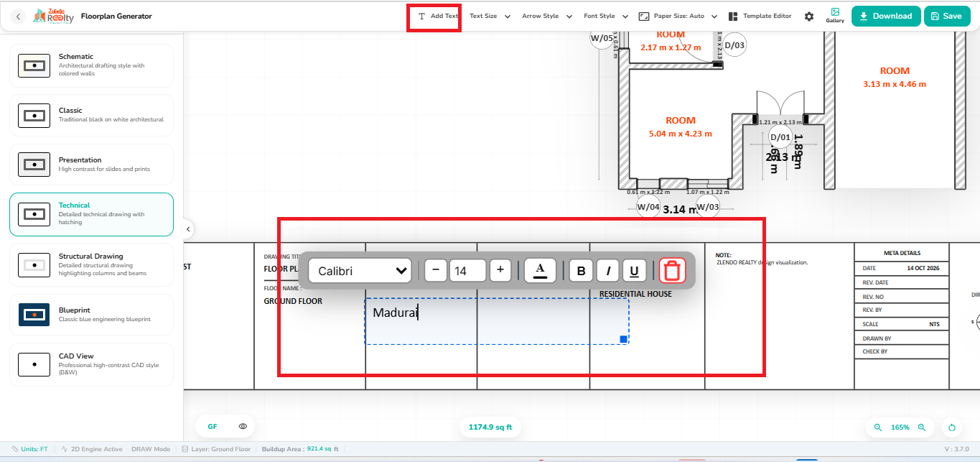Click the Buildup Area 921.4 sq ft

pos(300,449)
